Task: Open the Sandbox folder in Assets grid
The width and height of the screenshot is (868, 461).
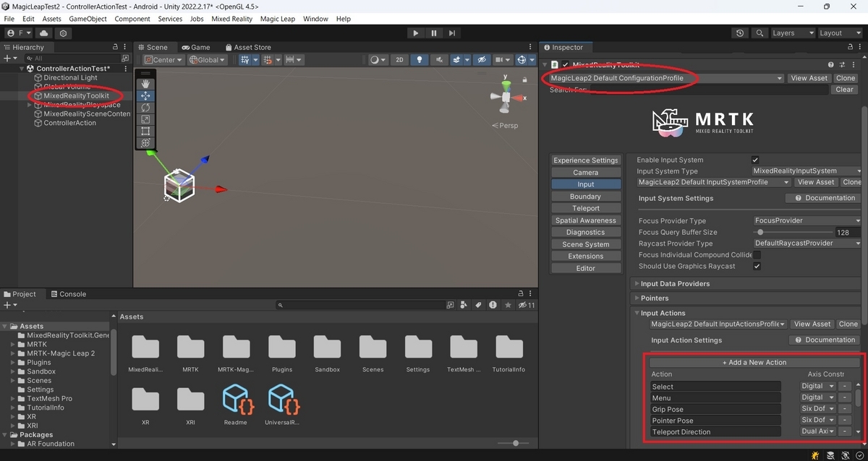Action: [327, 353]
